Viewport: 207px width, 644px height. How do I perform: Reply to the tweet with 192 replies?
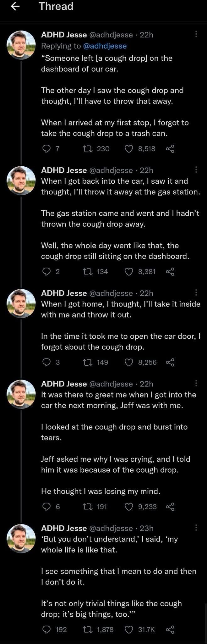click(x=46, y=630)
